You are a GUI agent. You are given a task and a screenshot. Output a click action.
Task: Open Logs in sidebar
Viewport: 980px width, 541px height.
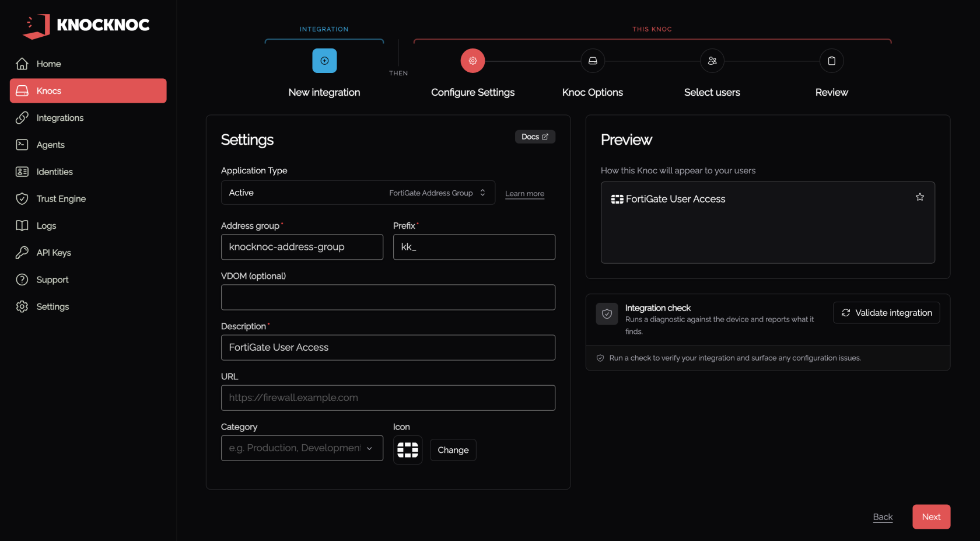point(46,226)
